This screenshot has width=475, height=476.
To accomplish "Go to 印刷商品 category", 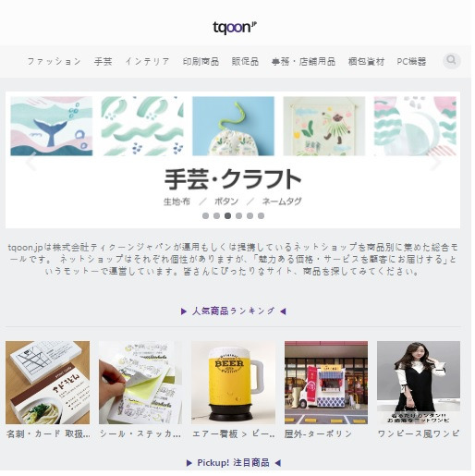I will [x=201, y=62].
